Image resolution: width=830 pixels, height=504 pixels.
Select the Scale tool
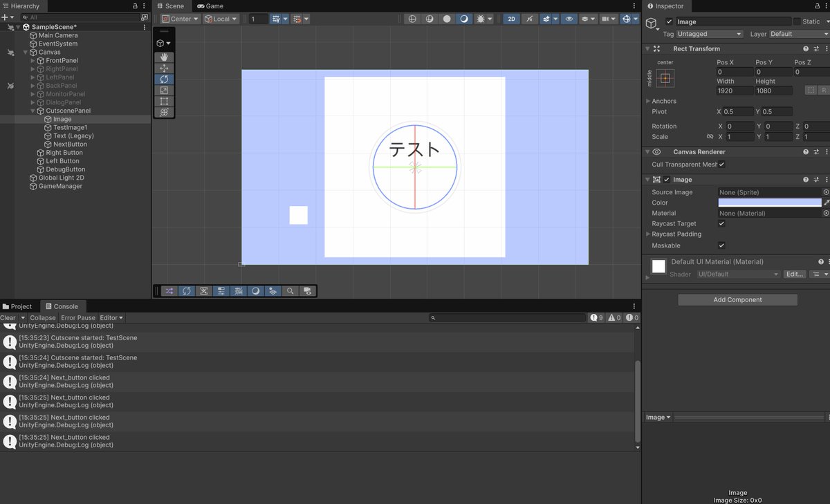coord(164,90)
